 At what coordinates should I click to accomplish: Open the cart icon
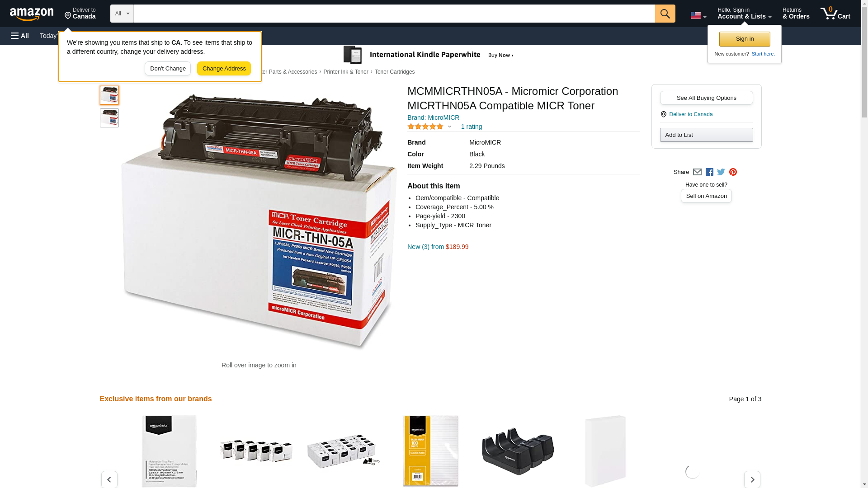tap(835, 14)
